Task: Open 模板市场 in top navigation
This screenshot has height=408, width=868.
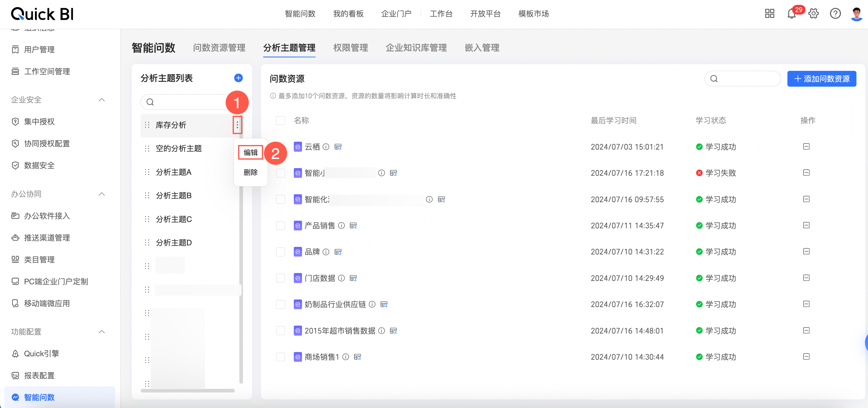Action: [x=533, y=14]
